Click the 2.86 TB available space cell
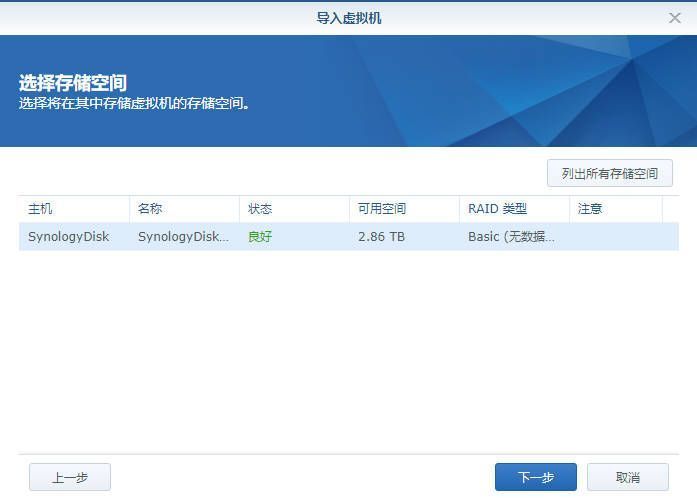 click(381, 237)
